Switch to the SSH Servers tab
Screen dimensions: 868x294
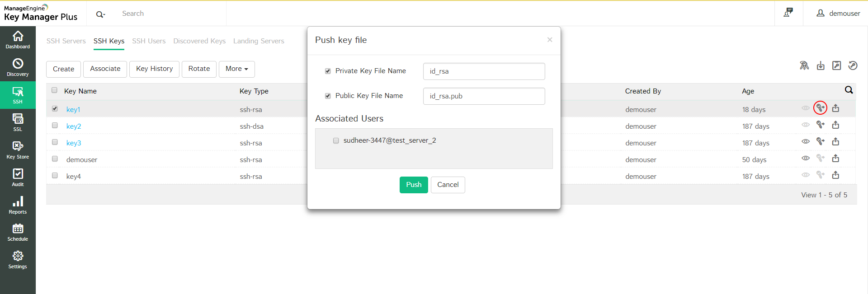coord(66,41)
